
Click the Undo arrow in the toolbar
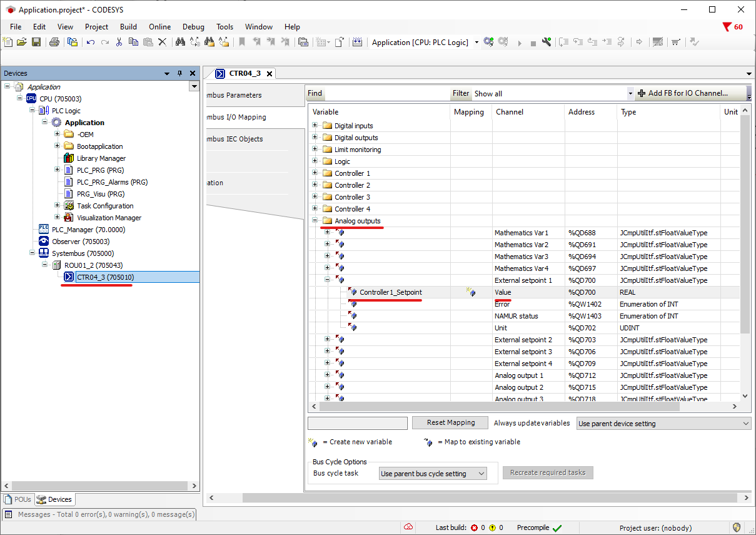tap(91, 42)
